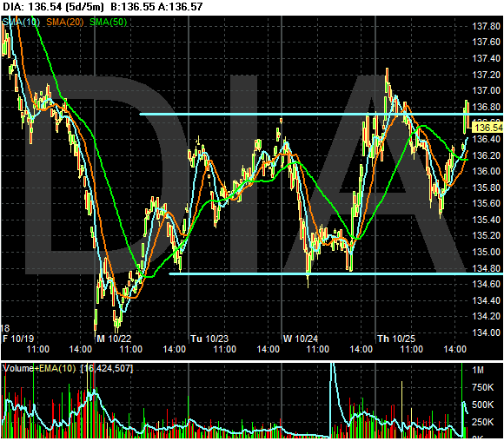504x441 pixels.
Task: Click the 136.40 price axis label
Action: point(486,139)
